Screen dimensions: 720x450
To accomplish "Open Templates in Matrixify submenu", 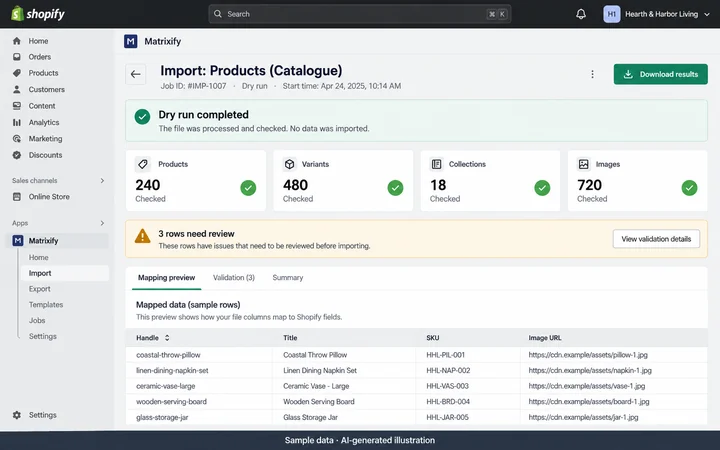I will pyautogui.click(x=46, y=305).
